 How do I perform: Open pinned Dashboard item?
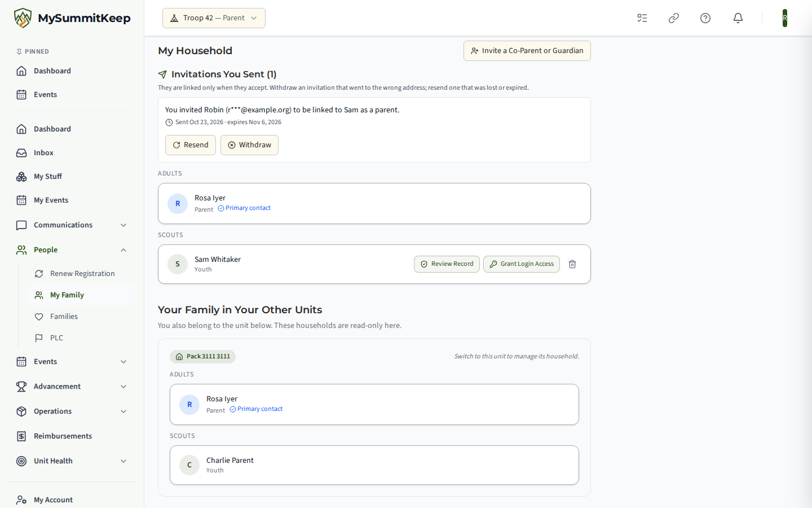(72, 71)
